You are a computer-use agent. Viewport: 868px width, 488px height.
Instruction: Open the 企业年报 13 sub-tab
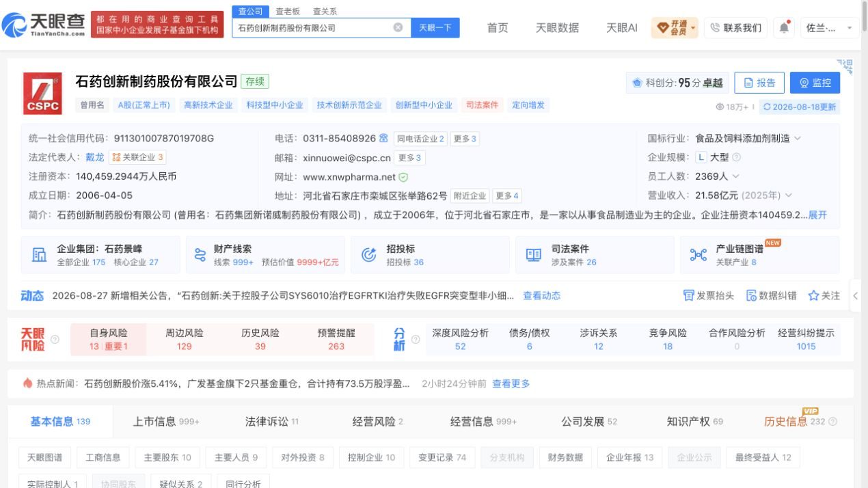630,457
